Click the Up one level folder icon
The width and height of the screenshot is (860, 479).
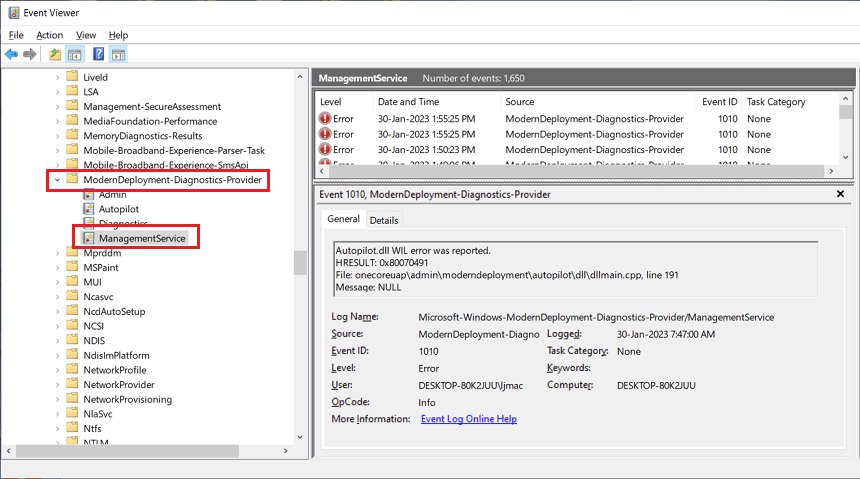55,54
